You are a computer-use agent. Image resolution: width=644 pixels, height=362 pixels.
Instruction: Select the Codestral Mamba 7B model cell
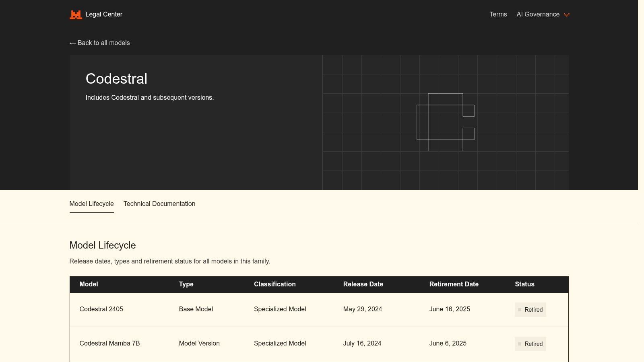[x=109, y=343]
